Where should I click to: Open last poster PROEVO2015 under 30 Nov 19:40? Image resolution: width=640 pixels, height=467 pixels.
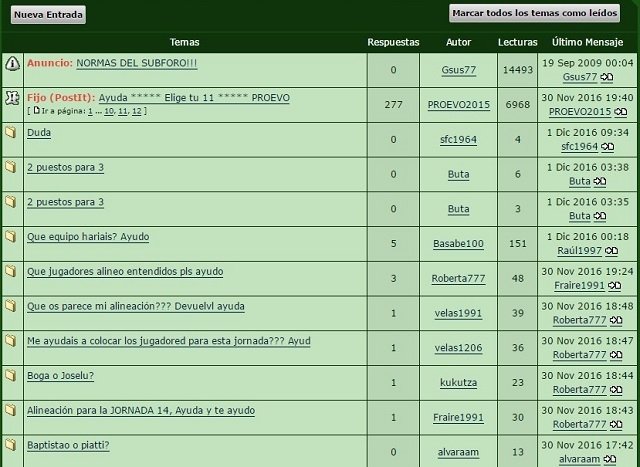(x=580, y=112)
